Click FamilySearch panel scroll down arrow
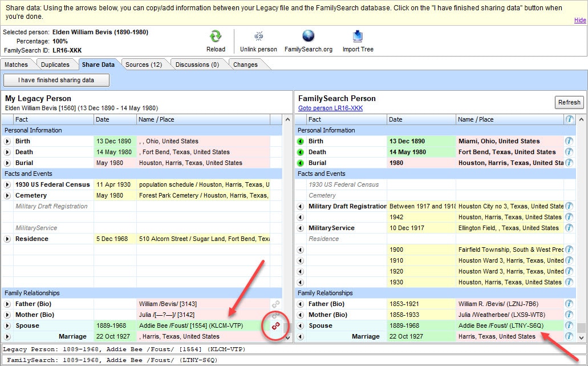Viewport: 588px width, 366px height. pos(581,337)
